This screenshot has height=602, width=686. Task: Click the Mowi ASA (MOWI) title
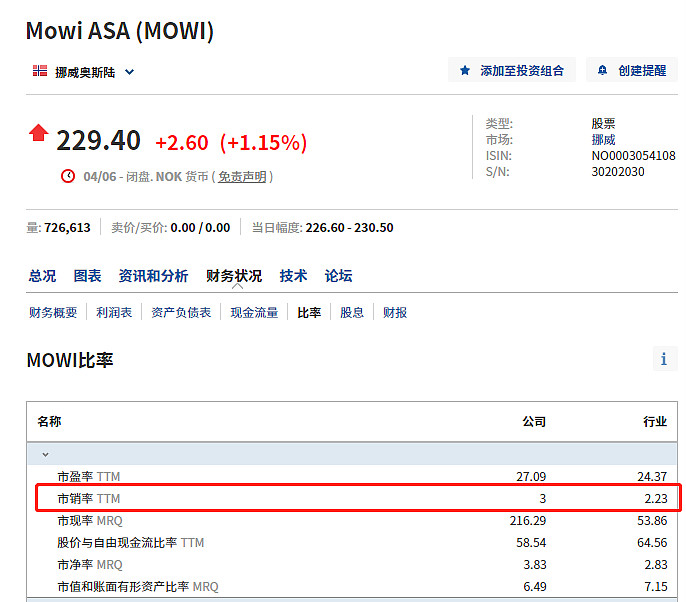click(120, 31)
